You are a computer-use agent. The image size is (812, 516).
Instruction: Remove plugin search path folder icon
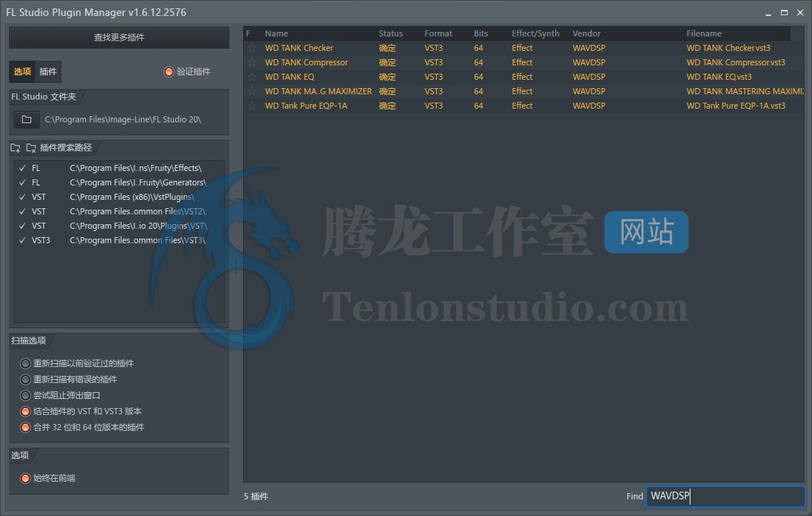pos(31,147)
